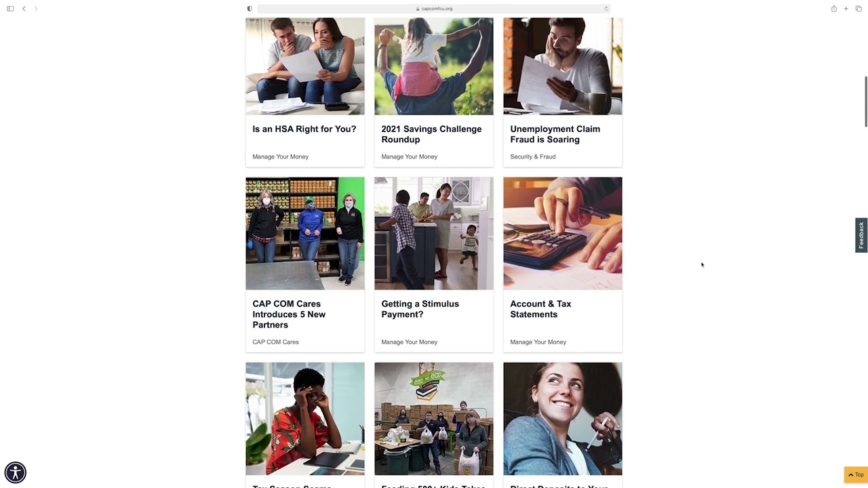Open 'Unemployment Claim Fraud is Soaring' article
Screen dimensions: 868x488
pos(555,134)
